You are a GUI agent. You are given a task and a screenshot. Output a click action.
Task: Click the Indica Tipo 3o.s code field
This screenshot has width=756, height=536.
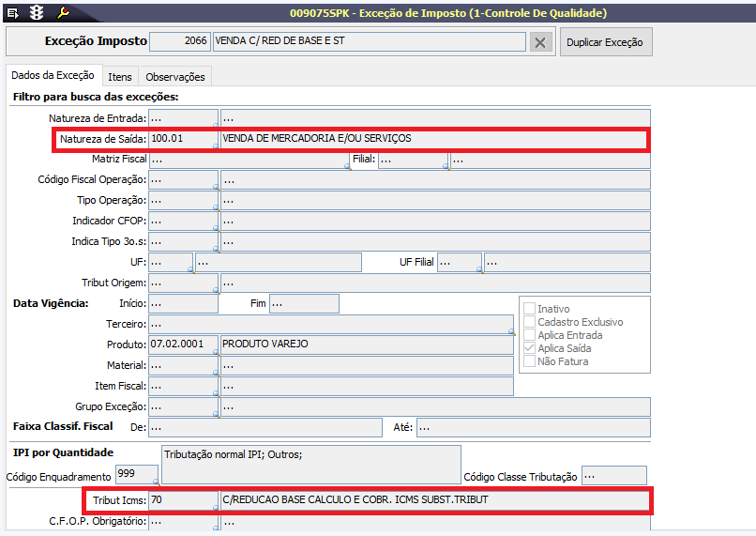[x=183, y=242]
